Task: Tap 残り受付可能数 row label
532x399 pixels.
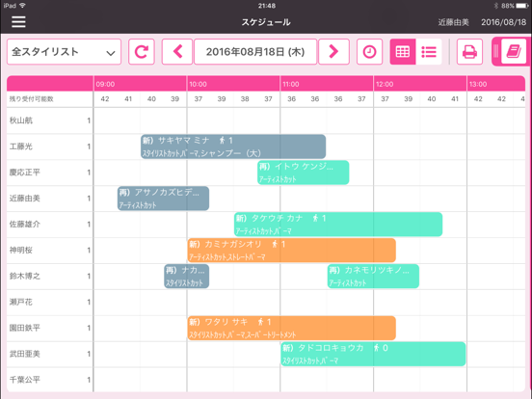Action: click(x=31, y=99)
